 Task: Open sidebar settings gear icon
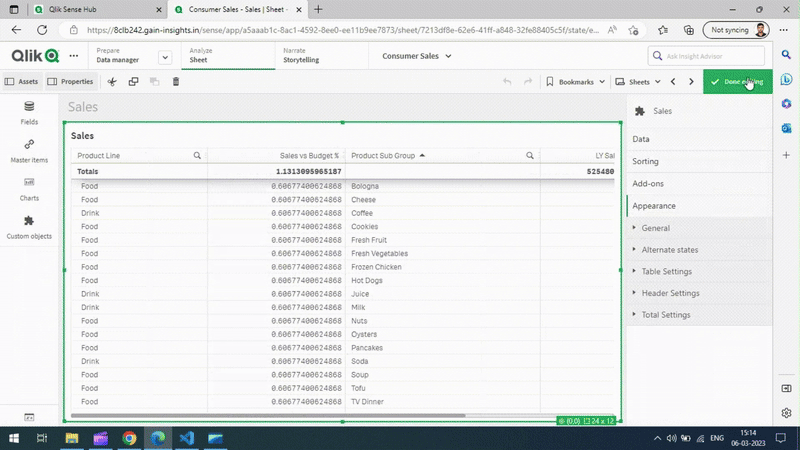tap(786, 413)
